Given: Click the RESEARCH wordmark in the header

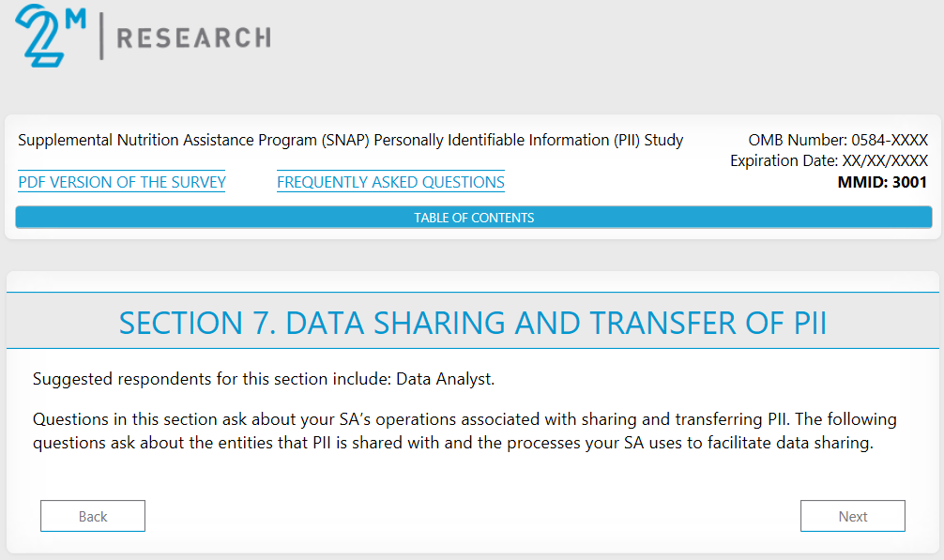Looking at the screenshot, I should click(x=193, y=38).
